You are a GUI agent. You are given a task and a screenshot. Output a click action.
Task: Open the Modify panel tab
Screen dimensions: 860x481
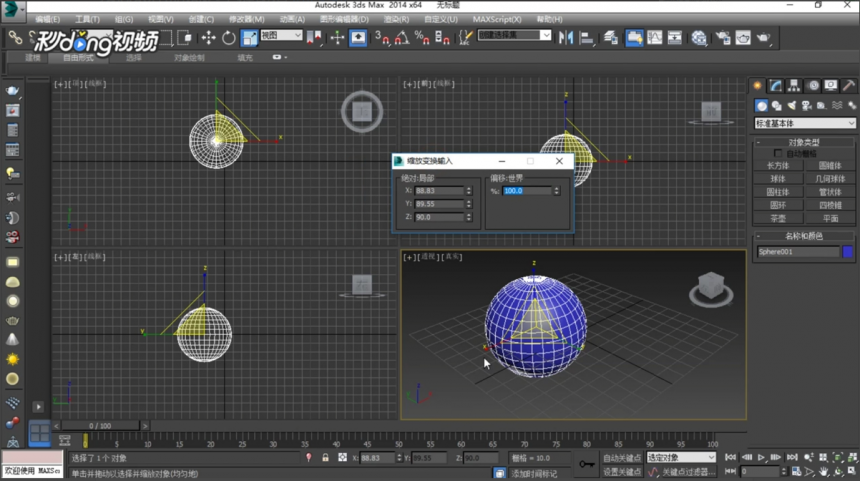click(776, 86)
